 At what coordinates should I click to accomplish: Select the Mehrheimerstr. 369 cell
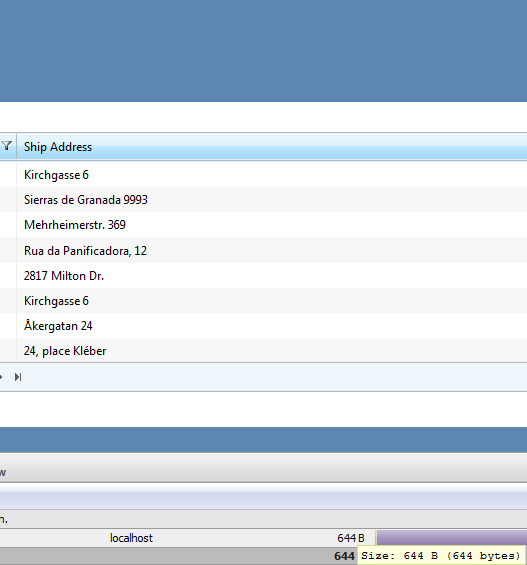pyautogui.click(x=272, y=225)
